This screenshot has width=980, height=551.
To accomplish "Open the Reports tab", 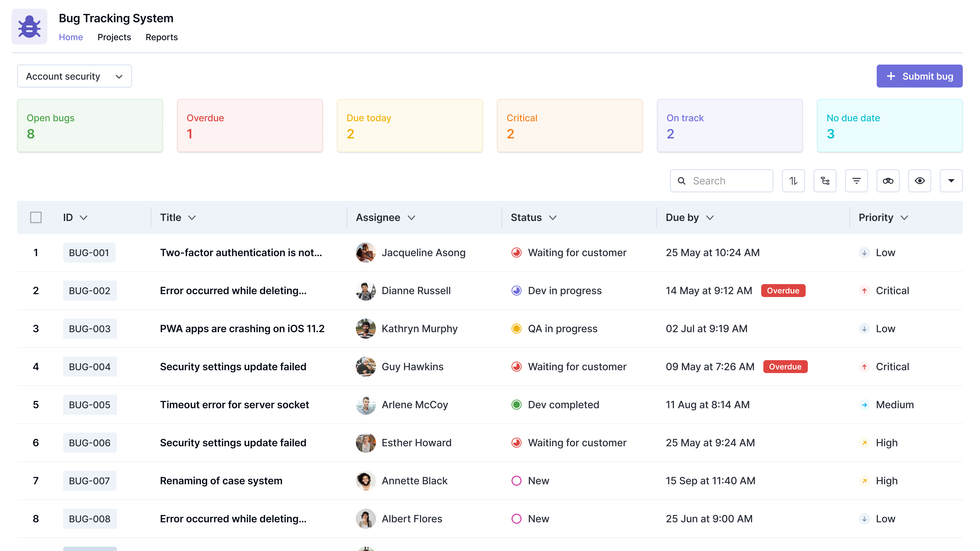I will (162, 37).
